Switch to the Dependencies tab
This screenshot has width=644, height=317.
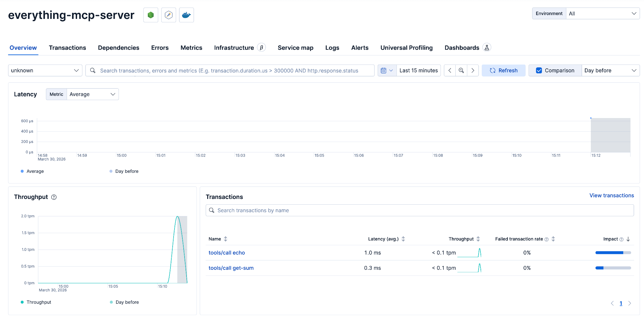coord(119,48)
